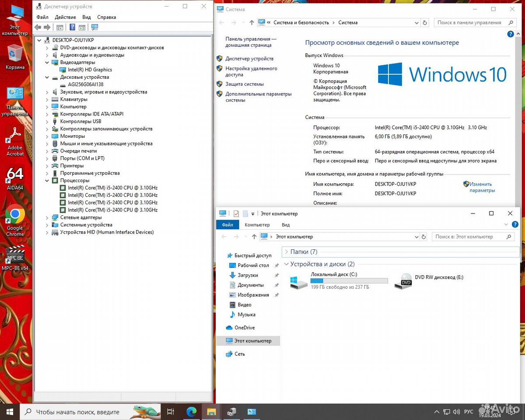Open MPC-BE x64 desktop shortcut
The height and width of the screenshot is (420, 525).
click(x=15, y=258)
